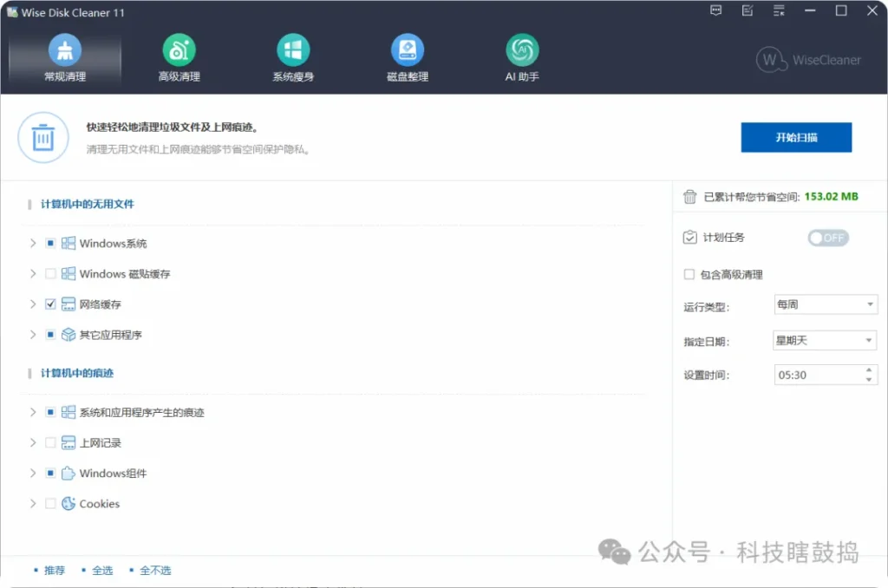Open the 常规清理 tab
This screenshot has height=588, width=888.
[65, 58]
